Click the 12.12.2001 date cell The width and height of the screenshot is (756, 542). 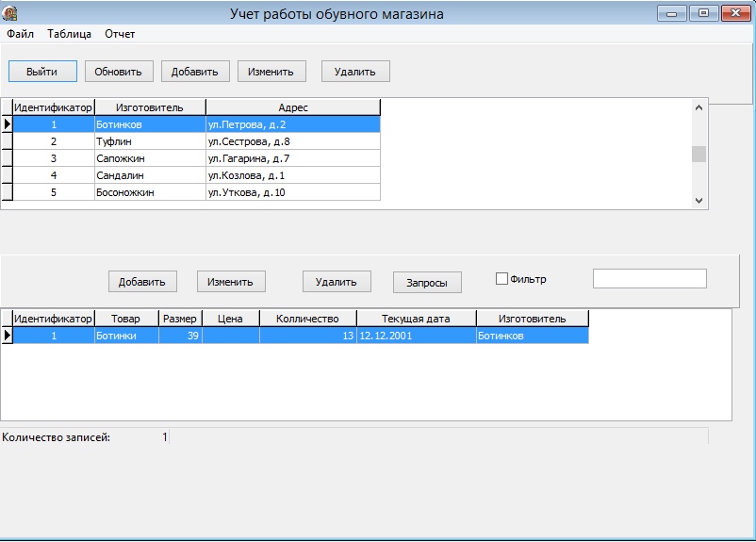tap(416, 336)
